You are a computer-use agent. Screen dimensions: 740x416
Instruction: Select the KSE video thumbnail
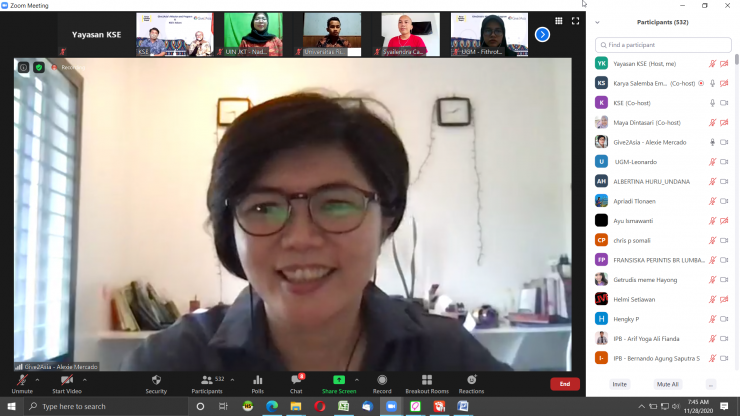[x=175, y=34]
